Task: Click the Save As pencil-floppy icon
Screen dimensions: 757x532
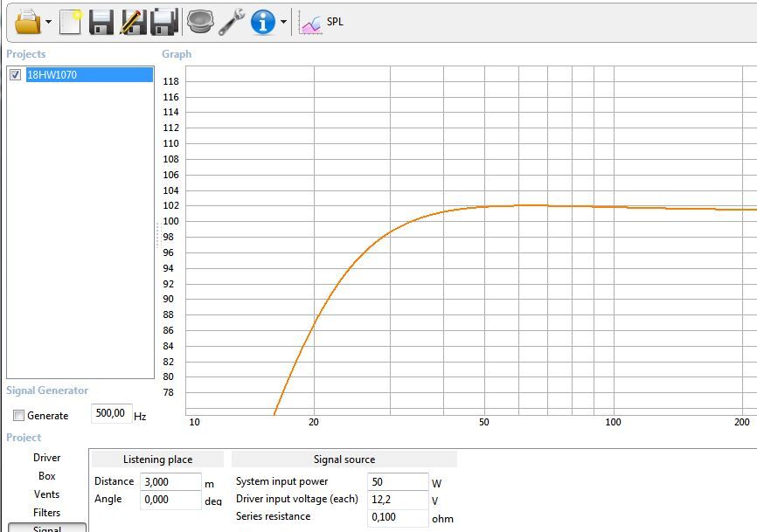Action: 133,22
